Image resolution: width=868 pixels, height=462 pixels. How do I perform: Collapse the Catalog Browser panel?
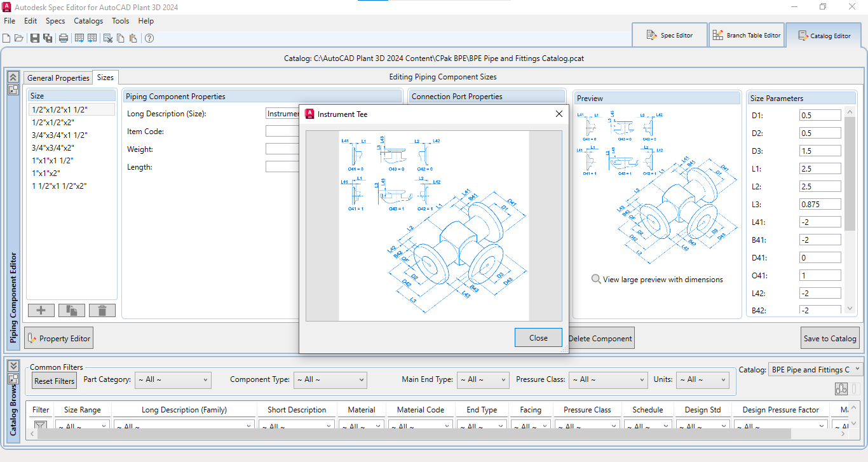[13, 365]
